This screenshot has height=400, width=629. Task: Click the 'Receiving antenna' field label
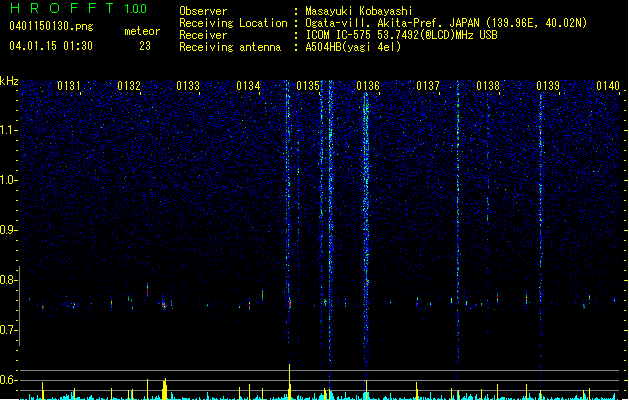coord(230,47)
